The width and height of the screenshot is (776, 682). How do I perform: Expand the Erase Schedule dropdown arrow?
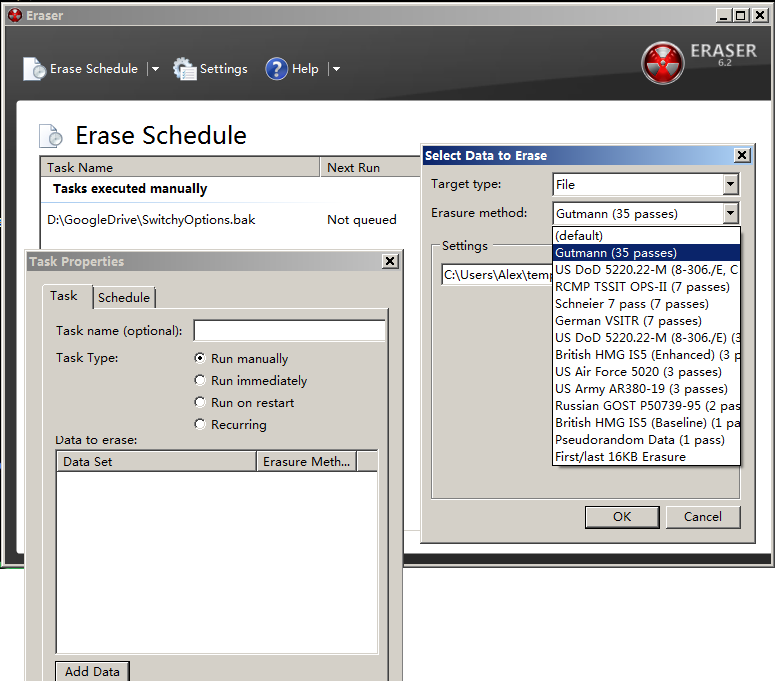coord(155,69)
